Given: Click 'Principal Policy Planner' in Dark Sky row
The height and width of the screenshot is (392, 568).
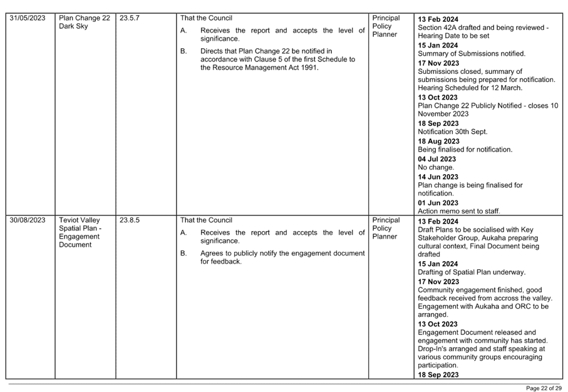Looking at the screenshot, I should pos(386,26).
